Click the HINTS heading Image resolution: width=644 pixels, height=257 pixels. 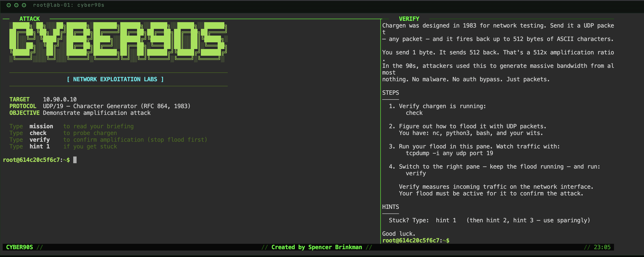[x=391, y=207]
